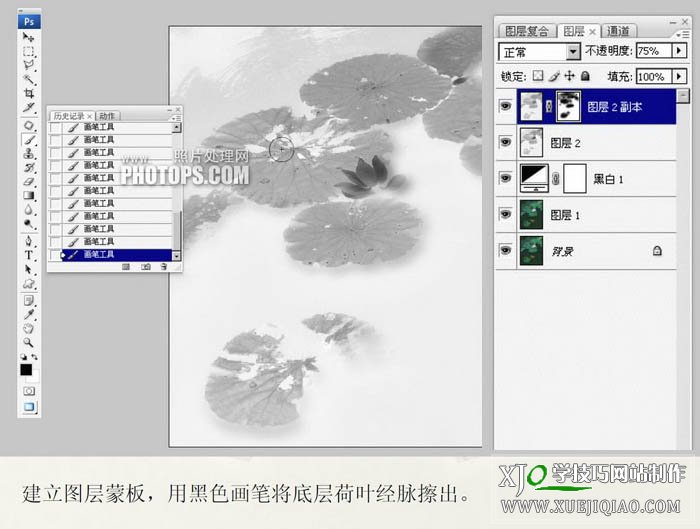Image resolution: width=700 pixels, height=529 pixels.
Task: Open the History panel options menu
Action: click(175, 118)
